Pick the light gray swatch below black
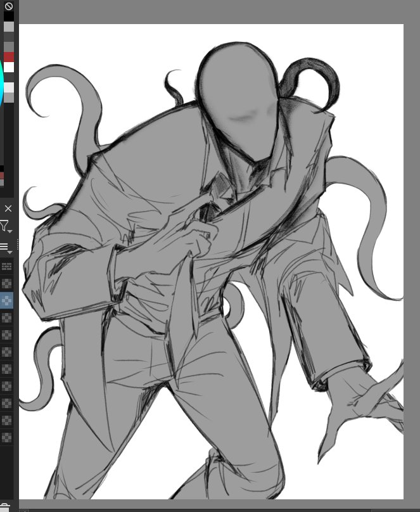This screenshot has width=420, height=512. pos(9,27)
